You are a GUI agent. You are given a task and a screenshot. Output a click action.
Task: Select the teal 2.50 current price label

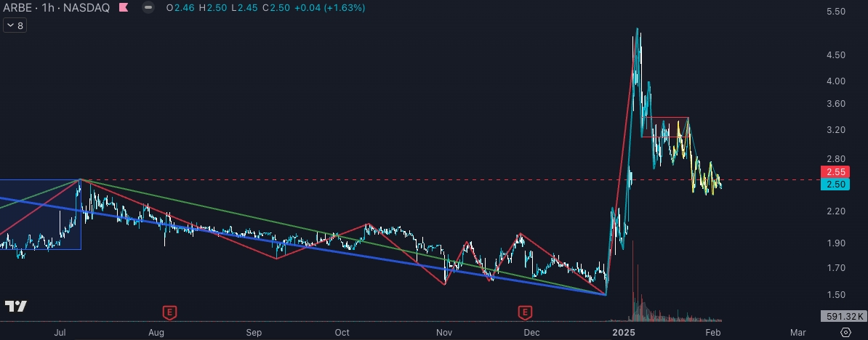(834, 185)
